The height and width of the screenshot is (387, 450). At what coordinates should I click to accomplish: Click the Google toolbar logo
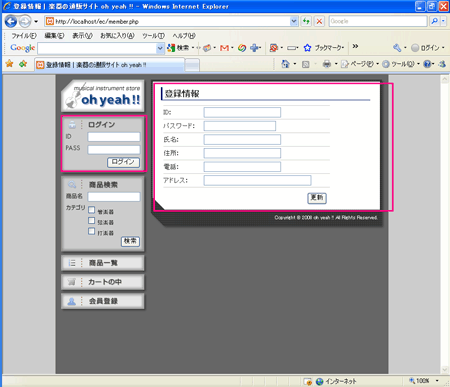[22, 48]
